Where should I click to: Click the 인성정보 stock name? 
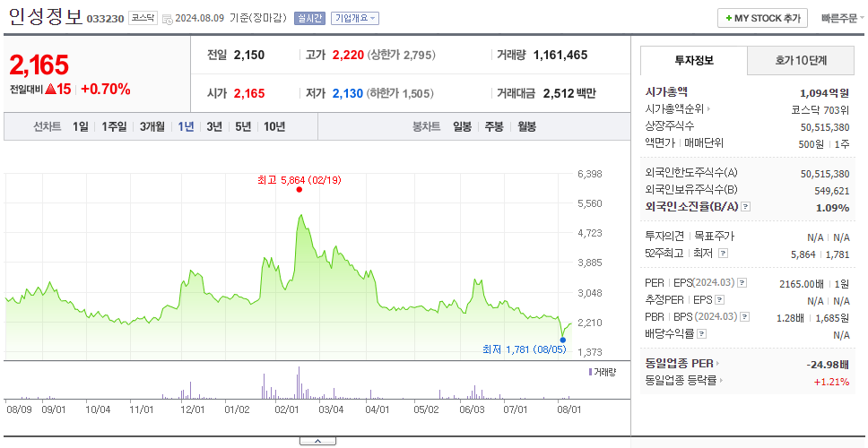45,15
